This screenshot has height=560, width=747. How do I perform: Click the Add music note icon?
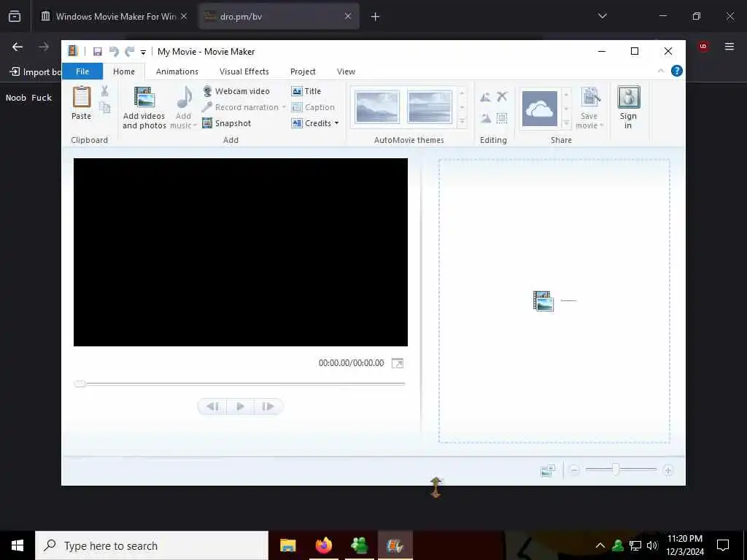(x=185, y=97)
